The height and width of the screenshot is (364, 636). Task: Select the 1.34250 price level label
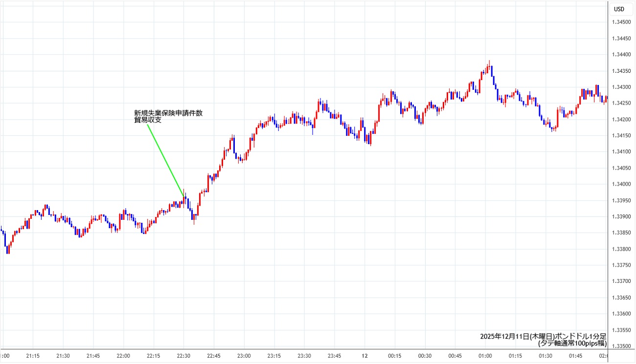(621, 103)
